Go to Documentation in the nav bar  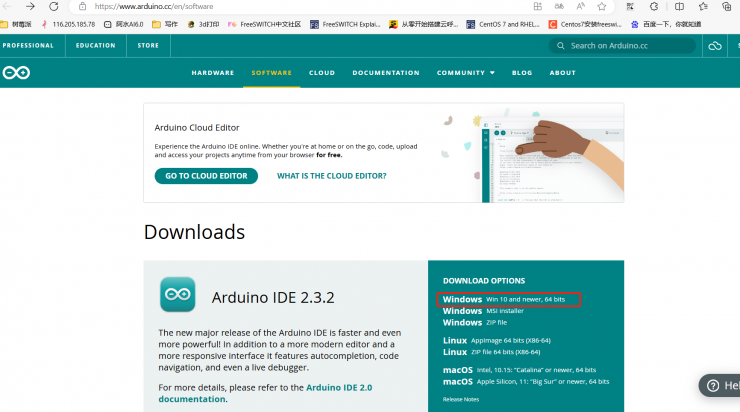[386, 73]
